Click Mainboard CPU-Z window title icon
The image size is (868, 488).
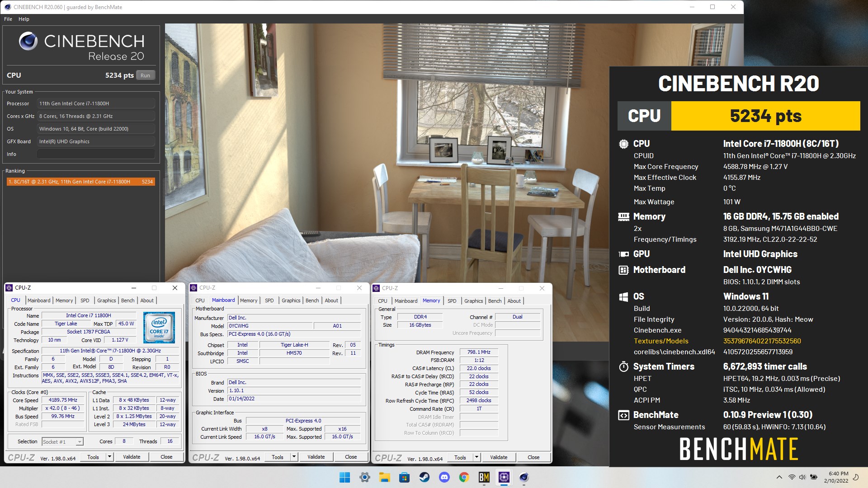[193, 288]
